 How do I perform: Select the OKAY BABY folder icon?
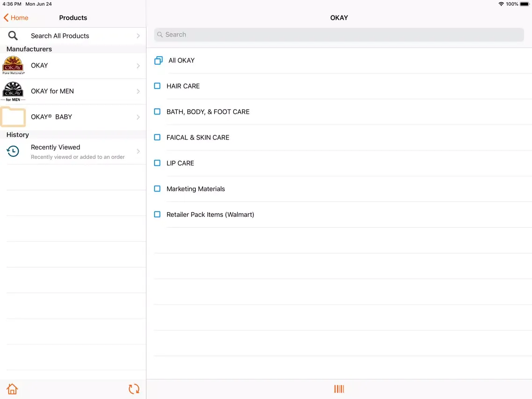coord(13,117)
